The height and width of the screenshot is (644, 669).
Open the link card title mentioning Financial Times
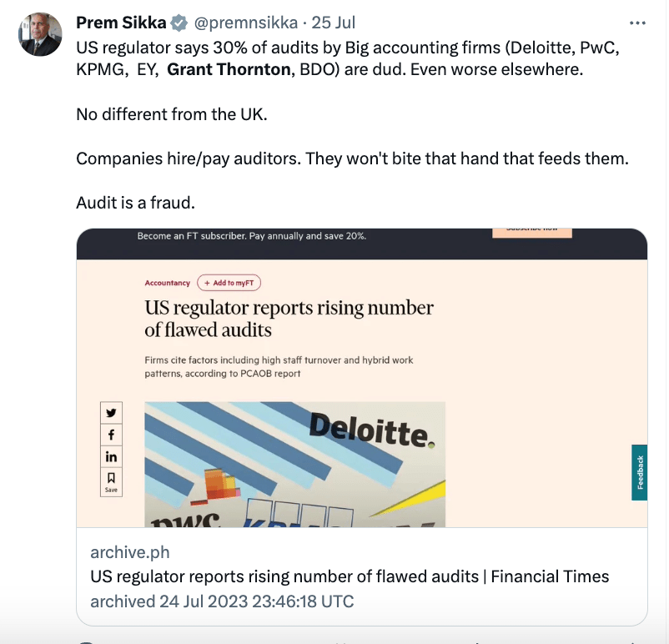pyautogui.click(x=350, y=576)
